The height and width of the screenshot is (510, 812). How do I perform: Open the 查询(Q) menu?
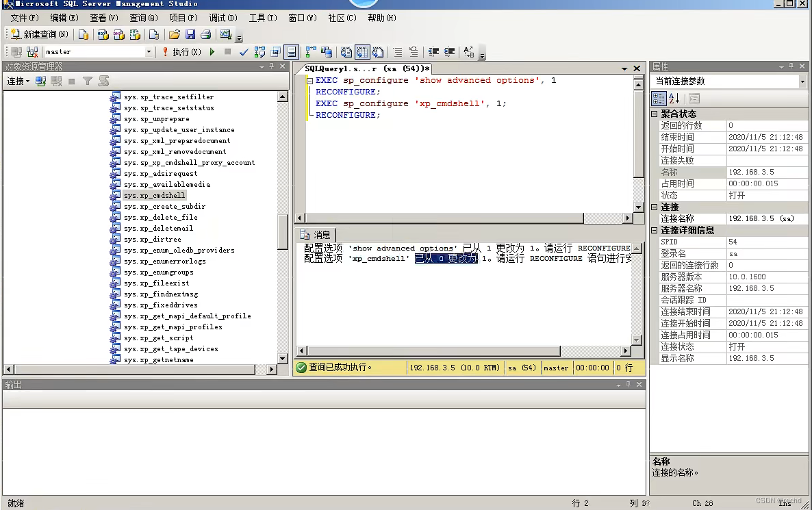(x=144, y=18)
